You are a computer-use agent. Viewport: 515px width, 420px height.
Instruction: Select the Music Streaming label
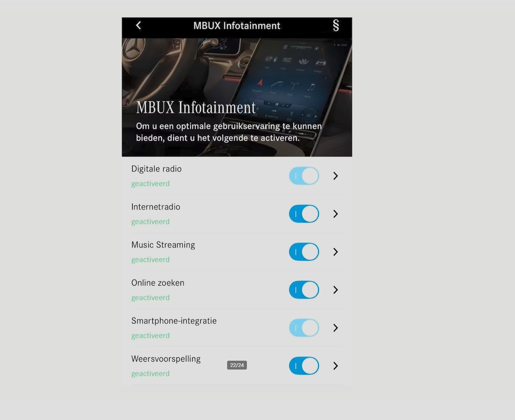163,245
